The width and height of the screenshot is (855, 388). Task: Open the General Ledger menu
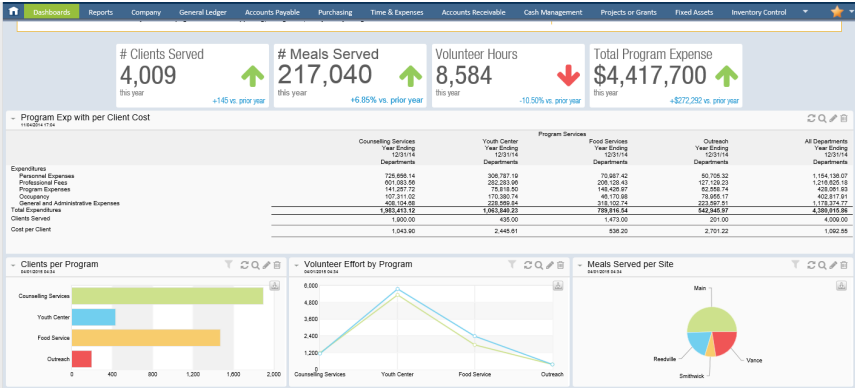click(x=203, y=12)
